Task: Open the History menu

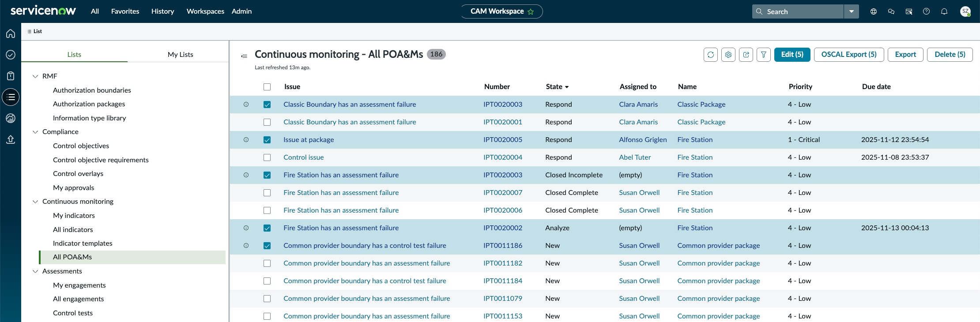Action: click(162, 11)
